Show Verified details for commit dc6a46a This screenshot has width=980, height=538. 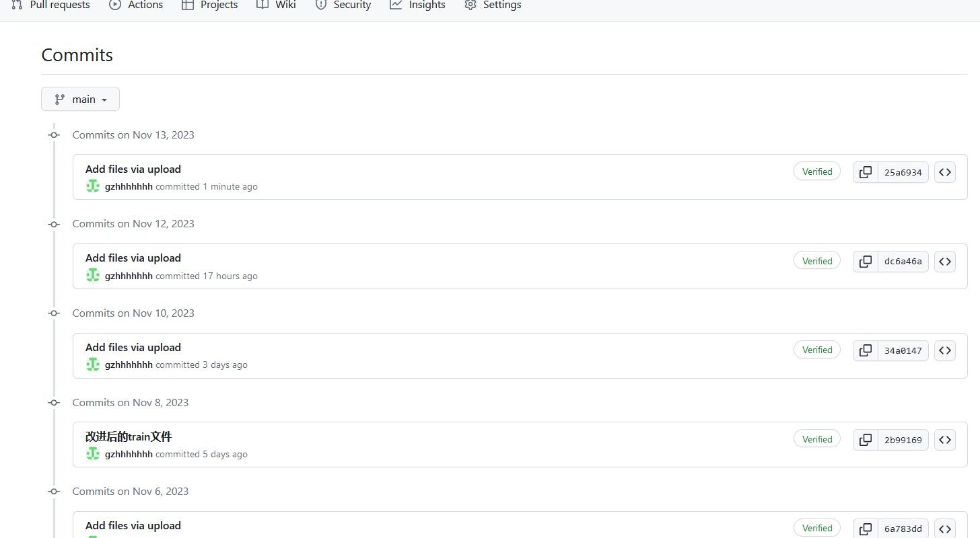(x=817, y=261)
